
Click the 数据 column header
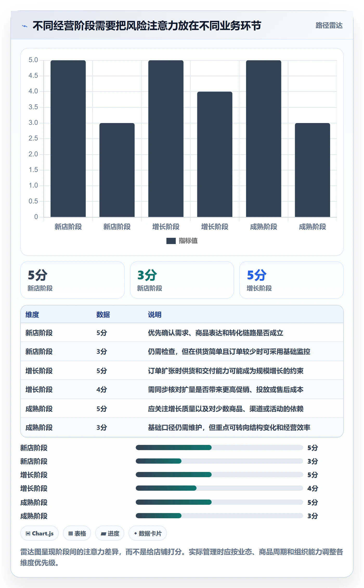(103, 315)
